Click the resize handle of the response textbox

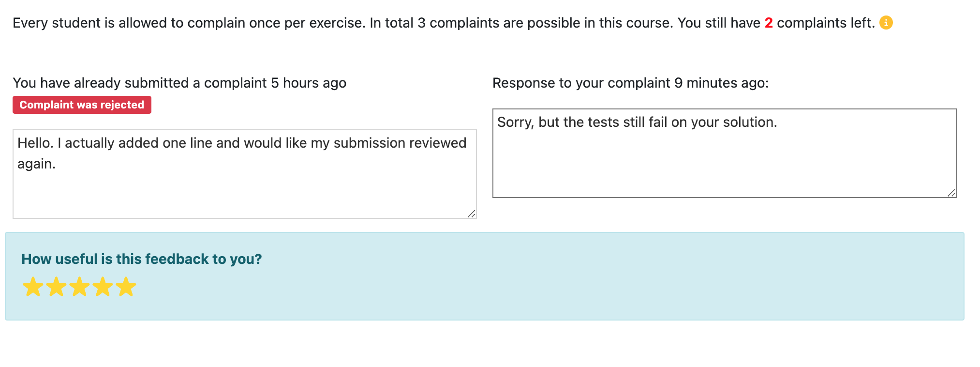pyautogui.click(x=951, y=192)
